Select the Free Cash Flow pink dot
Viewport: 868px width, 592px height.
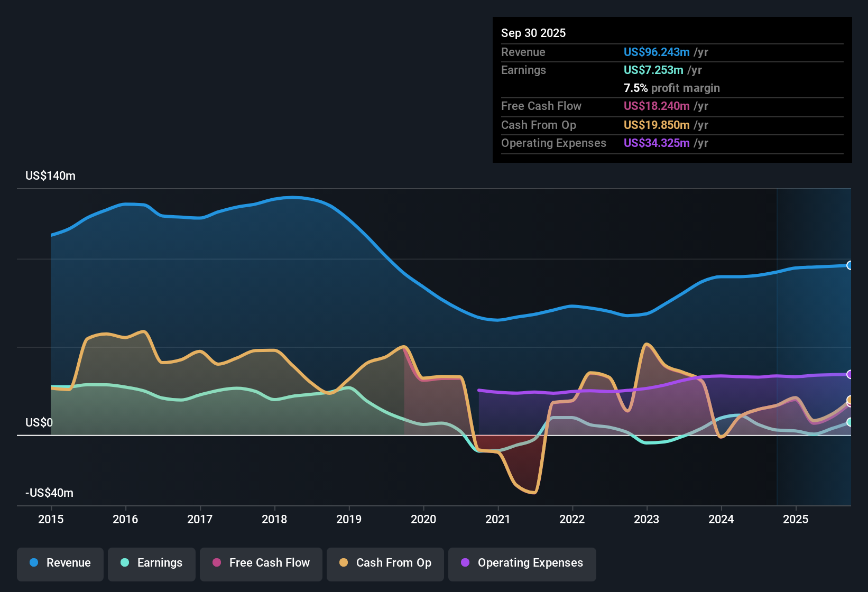218,563
